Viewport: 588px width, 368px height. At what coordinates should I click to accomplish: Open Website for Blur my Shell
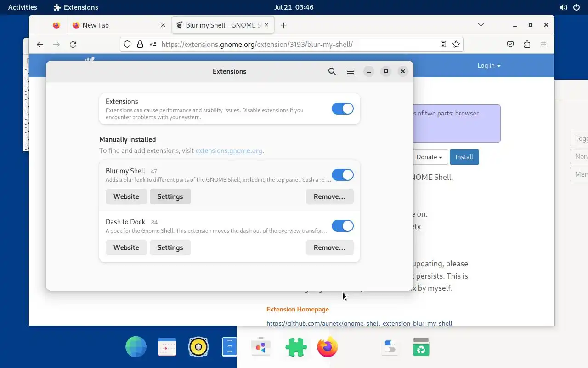pos(126,196)
